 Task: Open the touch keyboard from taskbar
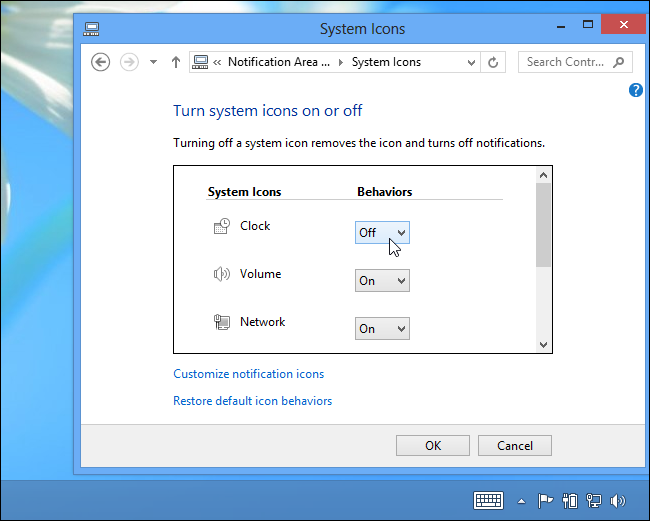click(488, 500)
